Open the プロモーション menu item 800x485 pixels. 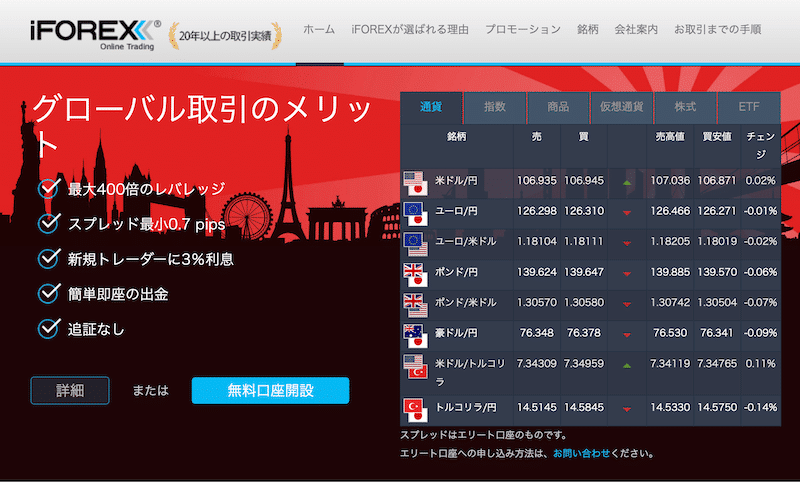tap(523, 30)
